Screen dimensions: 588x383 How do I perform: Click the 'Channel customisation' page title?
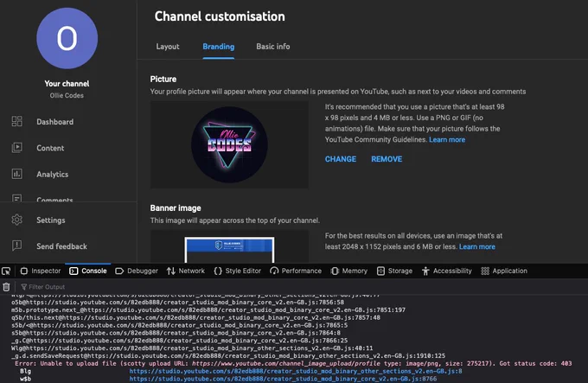220,16
